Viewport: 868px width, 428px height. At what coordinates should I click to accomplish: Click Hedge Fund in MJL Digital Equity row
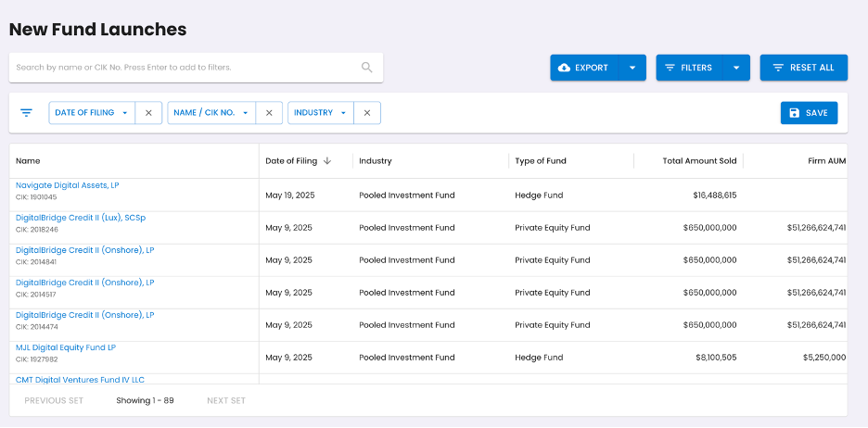pyautogui.click(x=539, y=358)
